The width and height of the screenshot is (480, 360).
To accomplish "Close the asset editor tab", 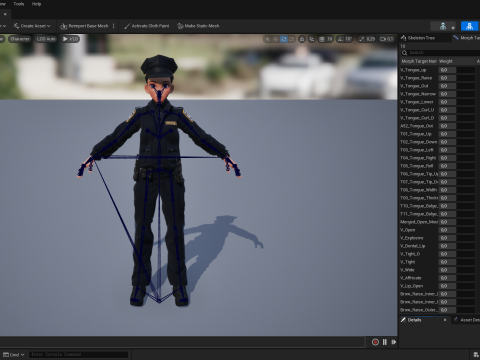I will click(5, 14).
